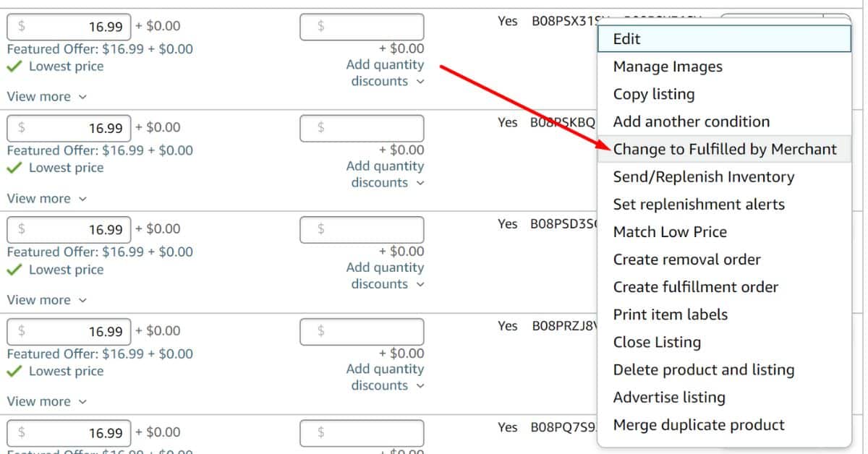Click the empty business price field in the B08PSX31S row
The image size is (868, 454).
click(x=362, y=27)
